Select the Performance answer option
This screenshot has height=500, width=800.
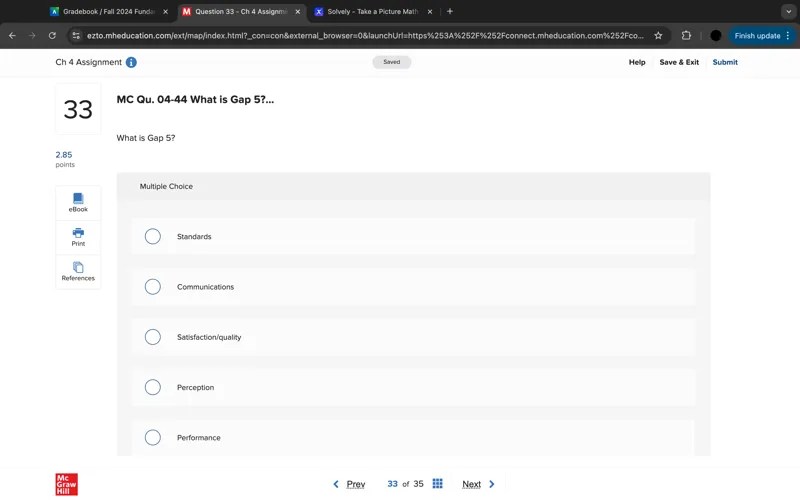(413, 438)
